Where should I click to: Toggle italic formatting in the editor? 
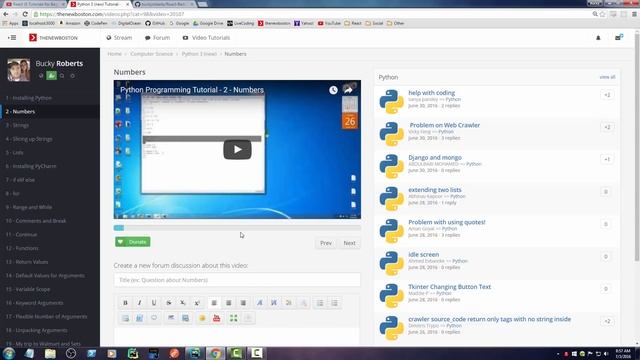[140, 303]
